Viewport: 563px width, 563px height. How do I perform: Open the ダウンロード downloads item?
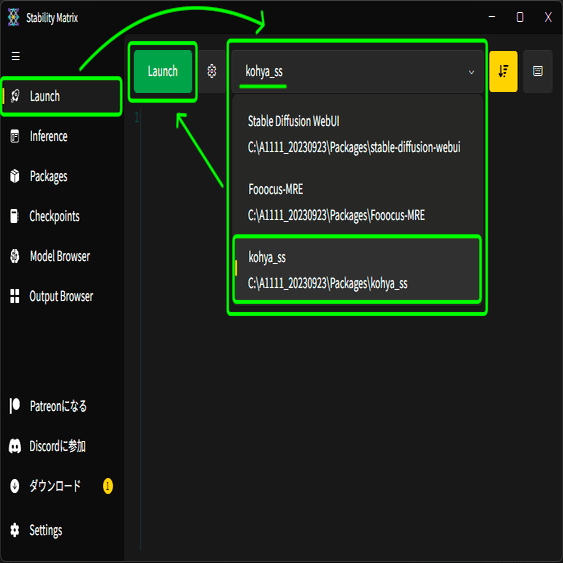pos(62,486)
